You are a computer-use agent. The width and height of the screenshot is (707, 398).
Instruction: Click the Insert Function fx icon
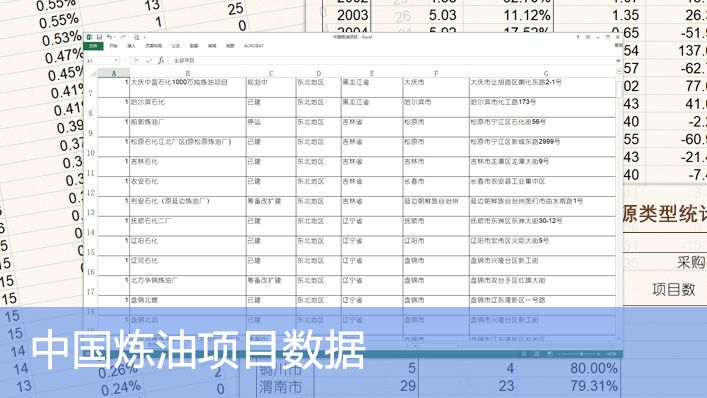[x=161, y=60]
